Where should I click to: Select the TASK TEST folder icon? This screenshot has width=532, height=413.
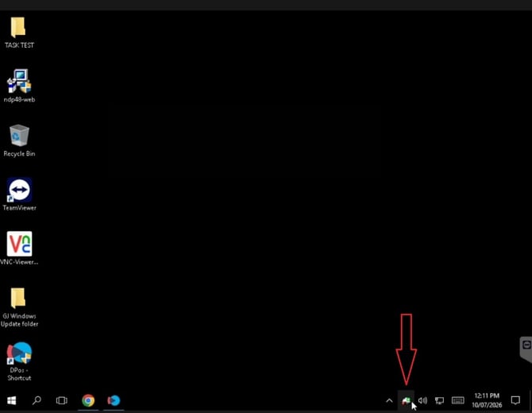click(19, 33)
